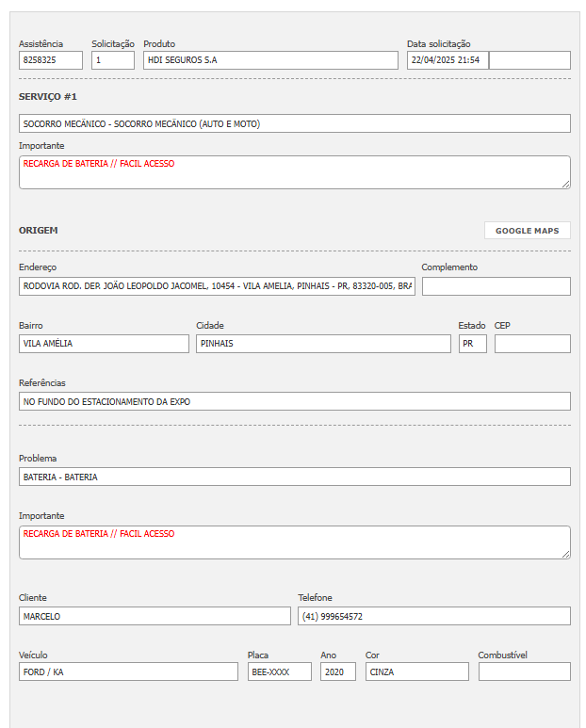Image resolution: width=586 pixels, height=728 pixels.
Task: Select the Bairro field with Vila Amélia
Action: click(x=104, y=344)
